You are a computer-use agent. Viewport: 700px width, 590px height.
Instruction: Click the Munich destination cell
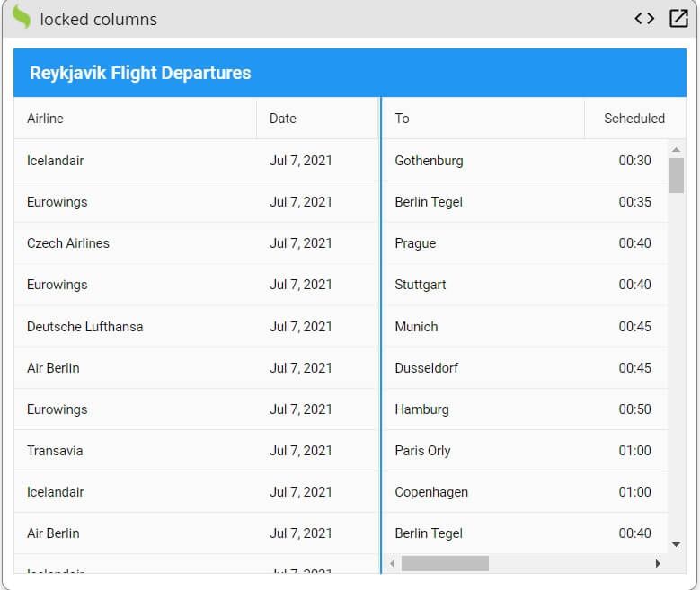pyautogui.click(x=483, y=327)
